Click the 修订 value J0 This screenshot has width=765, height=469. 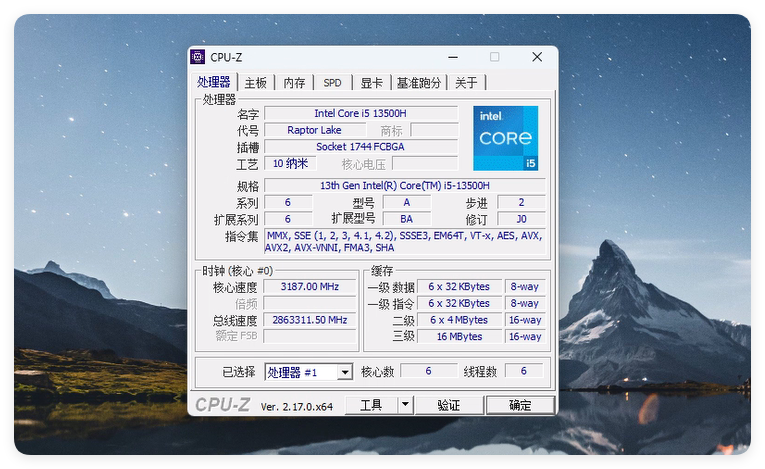pyautogui.click(x=521, y=219)
